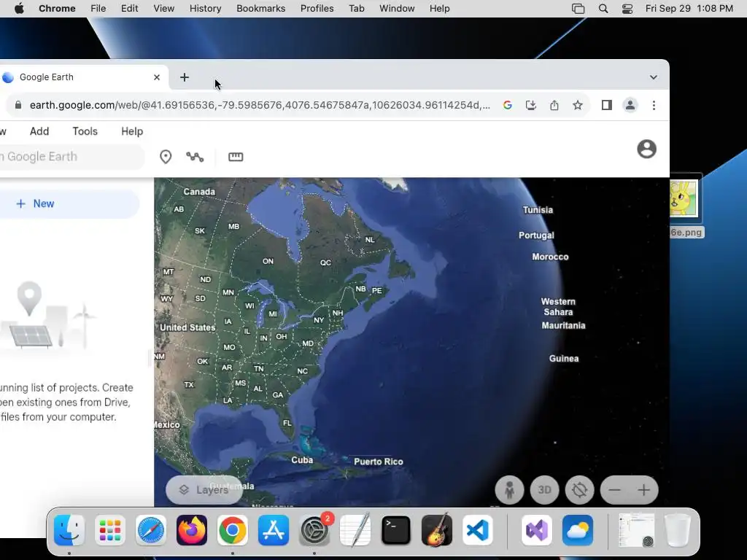Launch Firefox from the Dock
Screen dimensions: 747x560
click(x=192, y=530)
